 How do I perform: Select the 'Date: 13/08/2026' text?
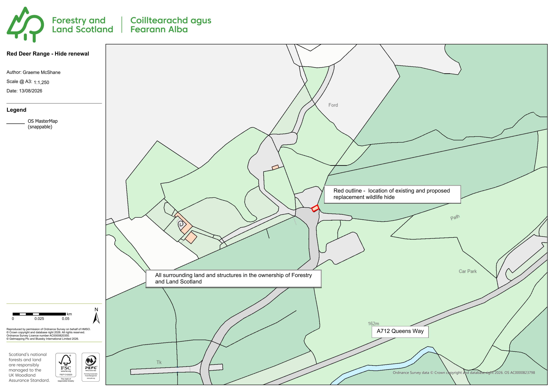(24, 91)
